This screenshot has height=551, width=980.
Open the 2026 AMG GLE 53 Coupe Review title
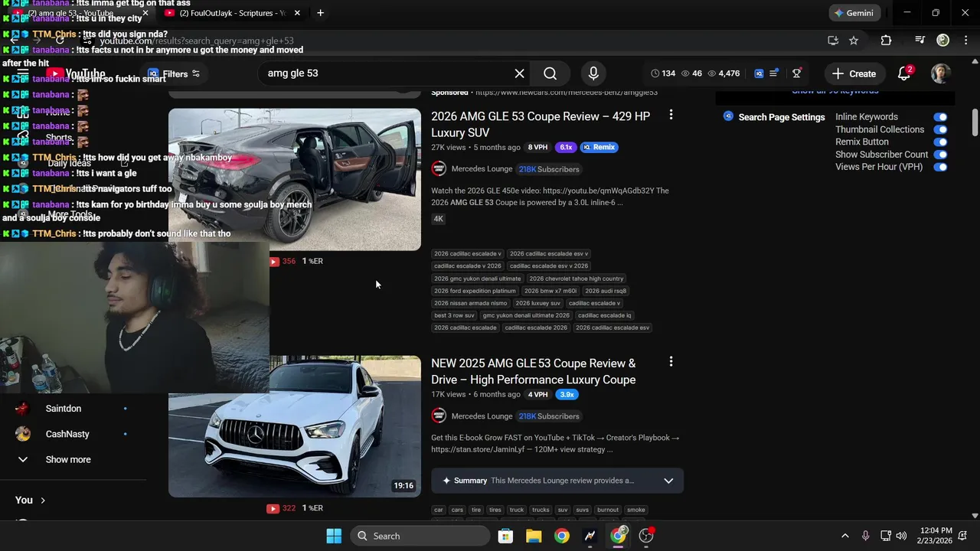click(x=541, y=125)
